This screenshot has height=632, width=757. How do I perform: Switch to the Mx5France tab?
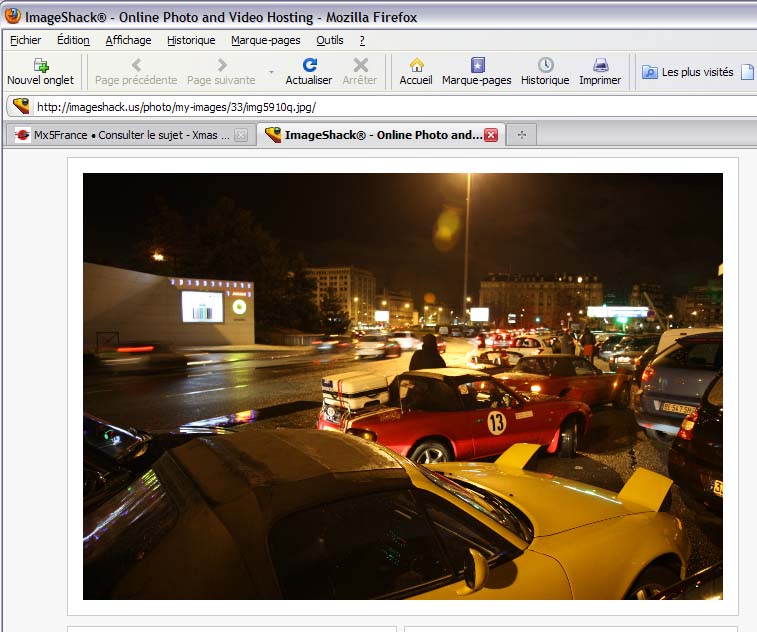pos(122,135)
